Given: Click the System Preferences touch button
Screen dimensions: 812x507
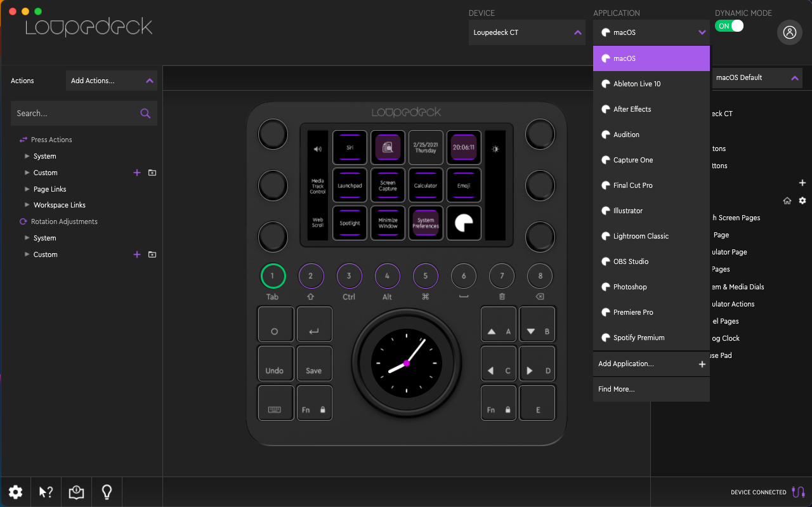Looking at the screenshot, I should coord(426,223).
